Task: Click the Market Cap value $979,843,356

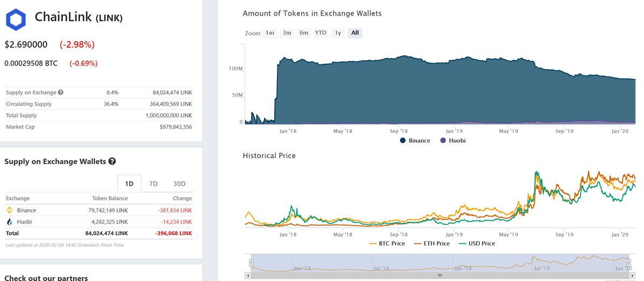Action: [175, 127]
